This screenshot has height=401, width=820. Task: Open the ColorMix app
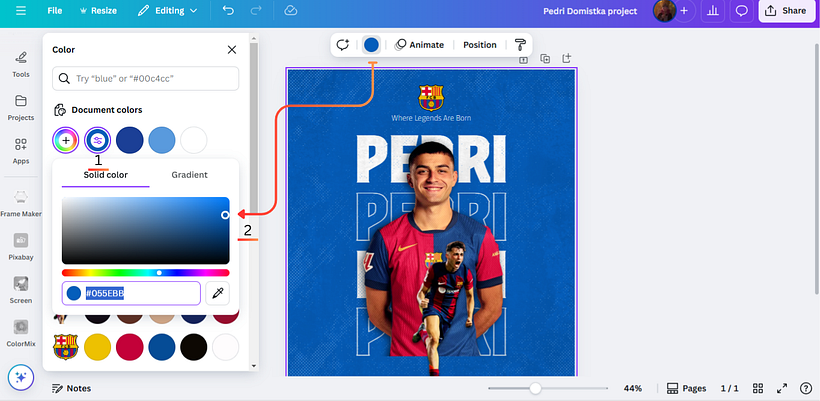21,334
